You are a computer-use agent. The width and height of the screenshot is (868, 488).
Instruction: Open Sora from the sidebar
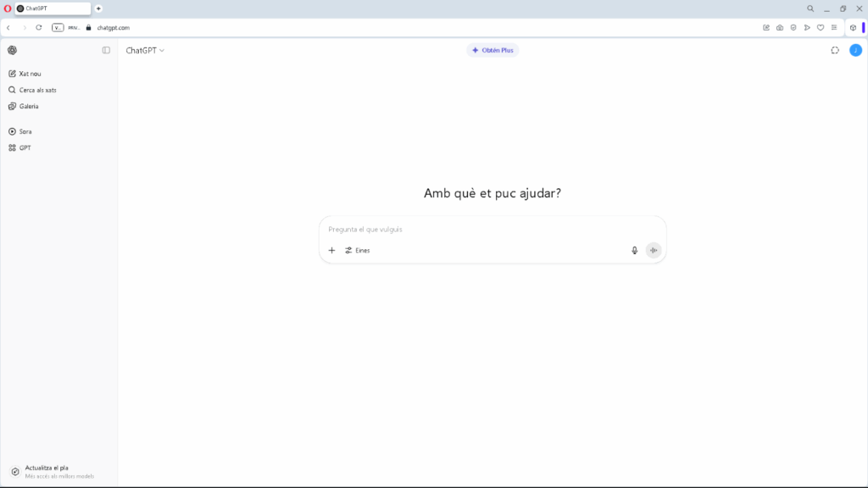click(x=58, y=131)
